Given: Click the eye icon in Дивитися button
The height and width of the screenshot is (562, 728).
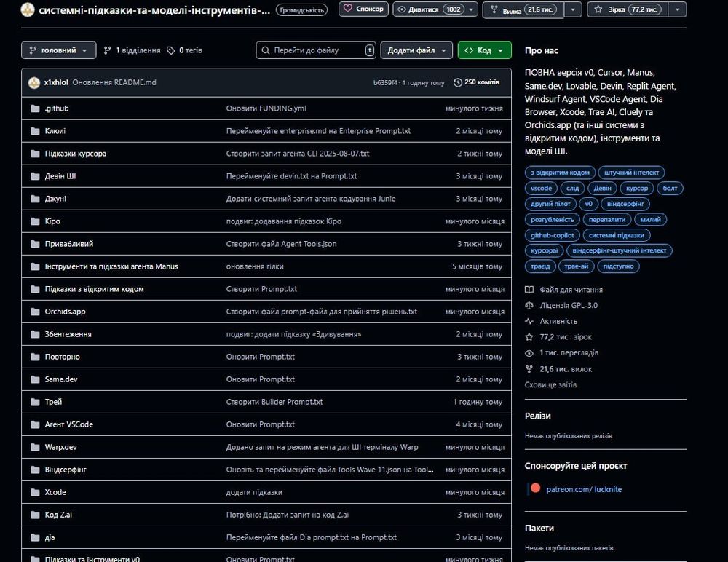Looking at the screenshot, I should pyautogui.click(x=402, y=9).
